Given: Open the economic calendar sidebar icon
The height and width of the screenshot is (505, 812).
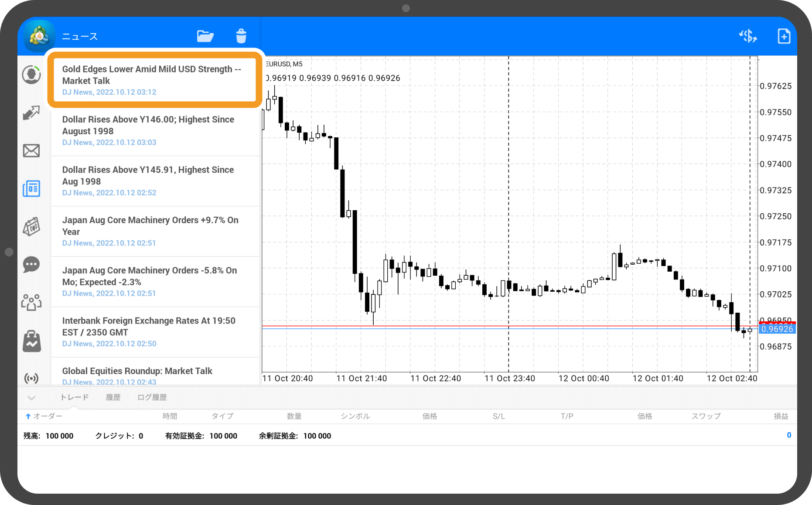Looking at the screenshot, I should click(31, 227).
